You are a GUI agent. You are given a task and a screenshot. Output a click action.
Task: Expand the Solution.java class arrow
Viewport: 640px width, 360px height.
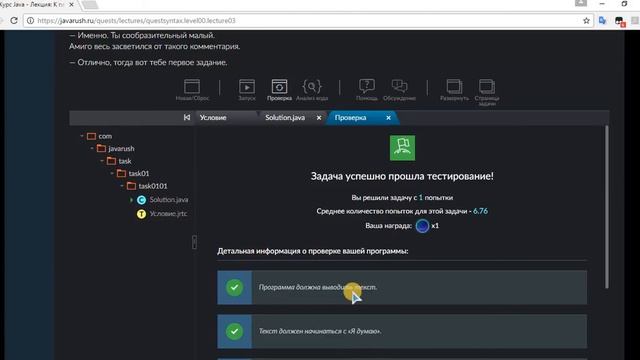click(x=131, y=200)
